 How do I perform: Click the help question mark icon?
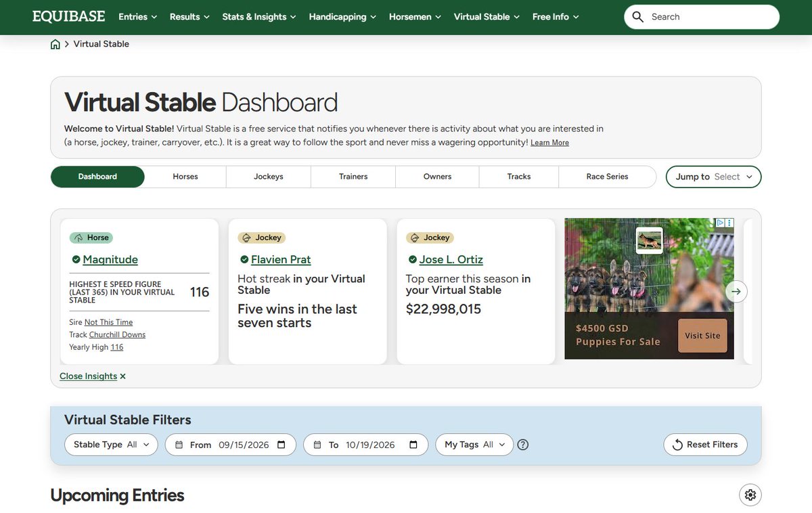(522, 445)
